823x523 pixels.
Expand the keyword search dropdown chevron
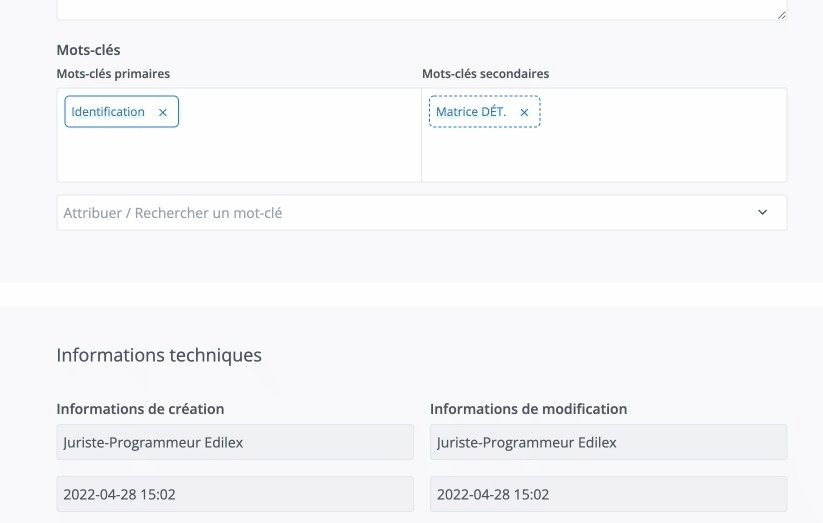coord(762,212)
